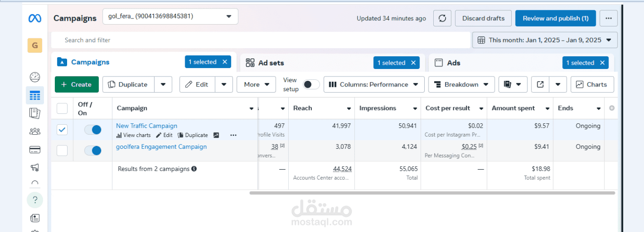Image resolution: width=644 pixels, height=232 pixels.
Task: Click the image icon under New Traffic Campaign
Action: (216, 135)
